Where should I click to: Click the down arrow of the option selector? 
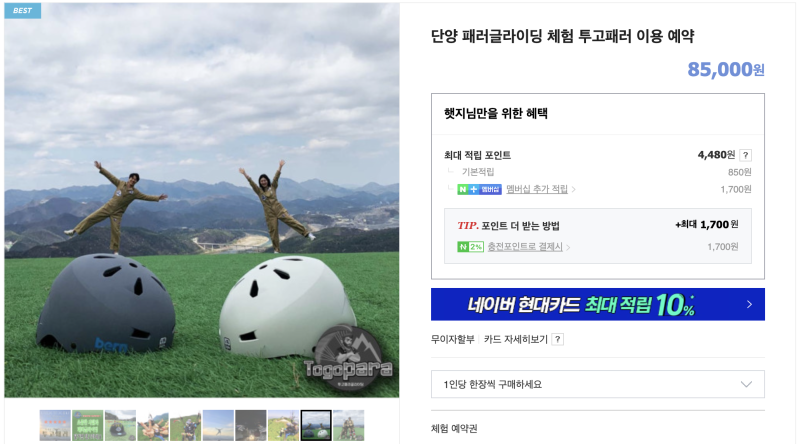click(x=746, y=384)
